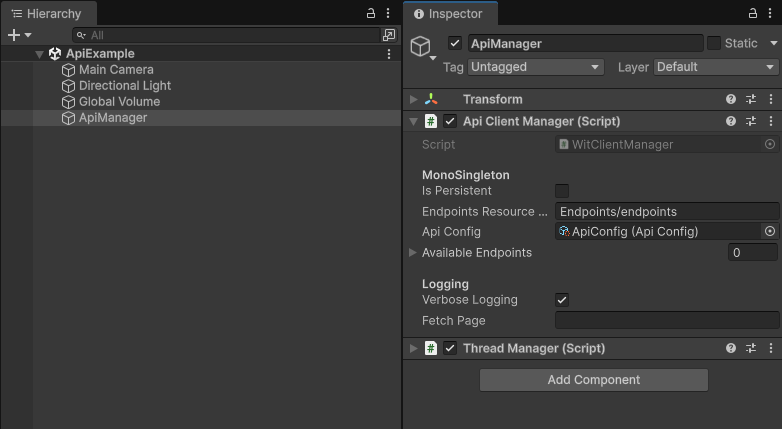Open the Tag dropdown showing Untagged
782x429 pixels.
pos(536,67)
